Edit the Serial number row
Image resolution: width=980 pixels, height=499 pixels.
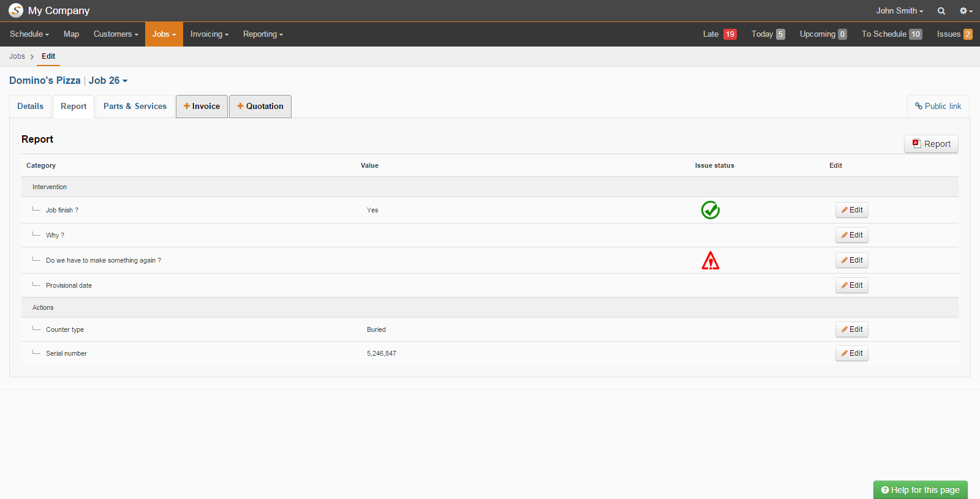tap(851, 353)
